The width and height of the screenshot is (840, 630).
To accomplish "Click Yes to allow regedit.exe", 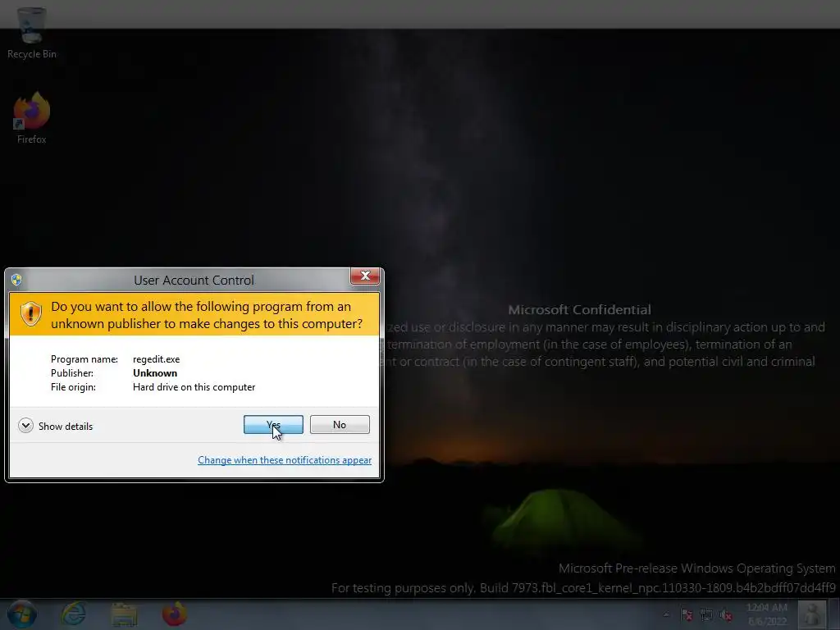I will (273, 425).
